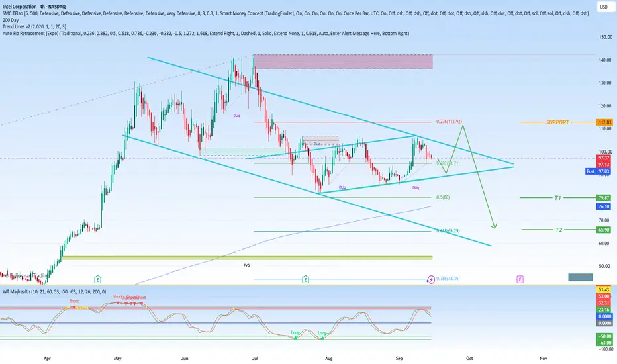617x364 pixels.
Task: Select the Trend Lines v2 legend
Action: point(34,26)
